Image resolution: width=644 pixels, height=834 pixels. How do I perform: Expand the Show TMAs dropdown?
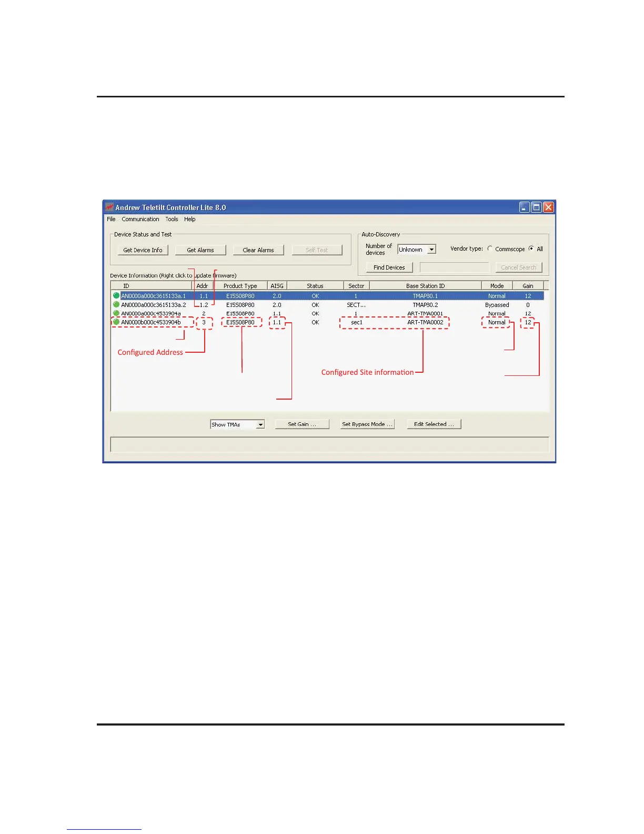260,424
